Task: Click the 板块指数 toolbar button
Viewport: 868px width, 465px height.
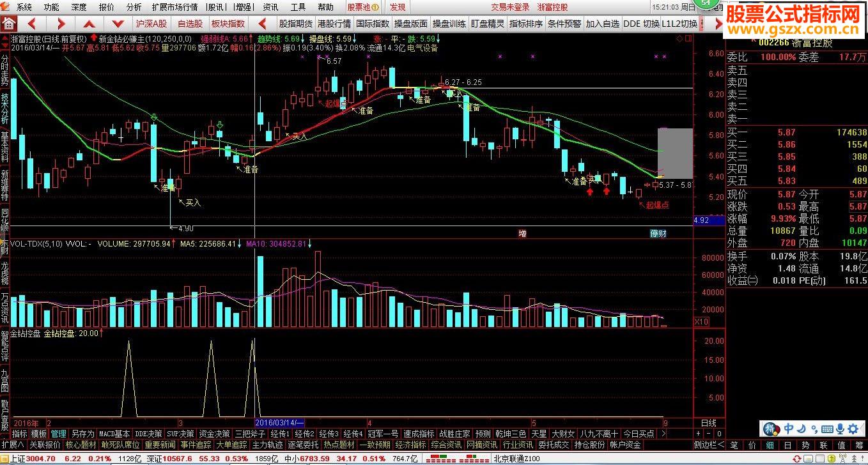Action: (x=228, y=24)
